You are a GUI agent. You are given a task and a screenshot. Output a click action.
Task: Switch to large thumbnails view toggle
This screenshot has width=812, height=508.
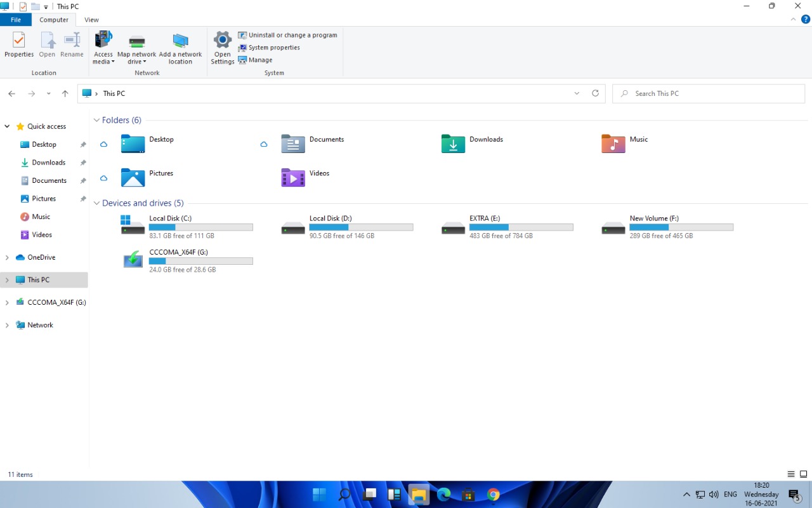(803, 474)
